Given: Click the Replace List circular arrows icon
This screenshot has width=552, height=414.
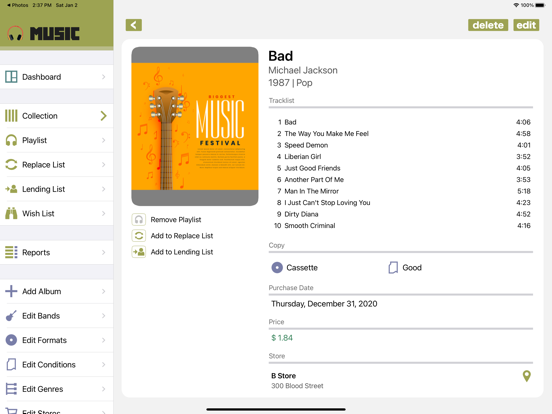Looking at the screenshot, I should point(11,164).
